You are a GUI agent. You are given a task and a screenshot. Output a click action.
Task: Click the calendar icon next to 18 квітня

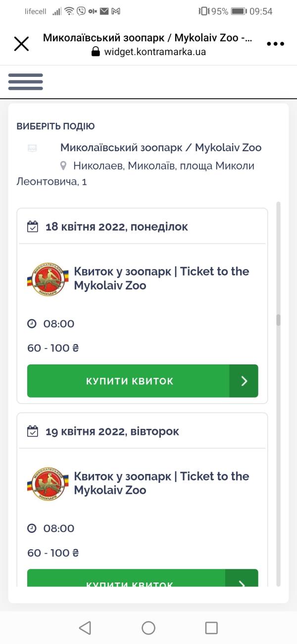[32, 226]
